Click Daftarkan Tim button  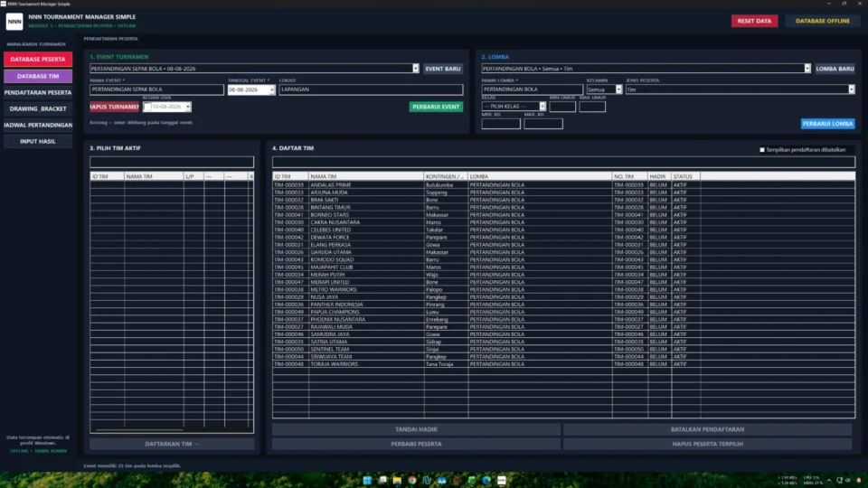pyautogui.click(x=172, y=444)
